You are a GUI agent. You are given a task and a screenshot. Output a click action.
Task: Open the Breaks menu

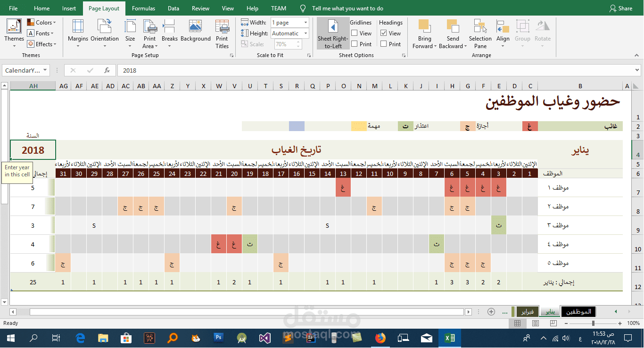[x=170, y=33]
